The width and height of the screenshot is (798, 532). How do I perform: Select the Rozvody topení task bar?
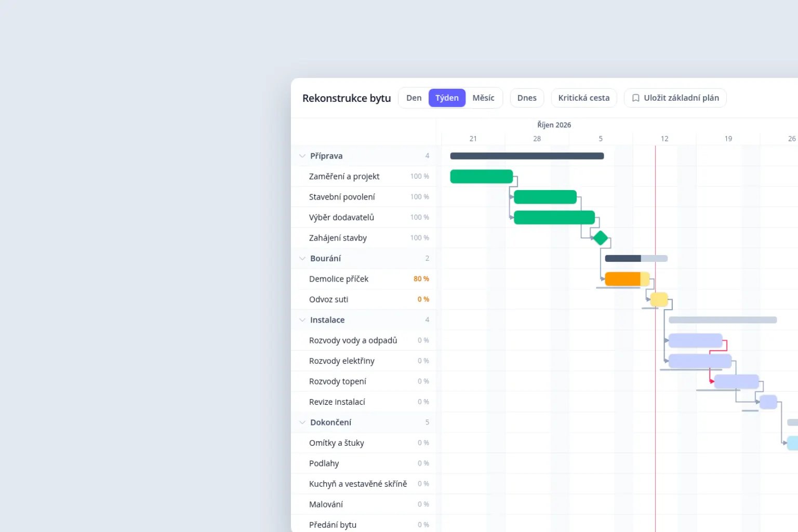click(737, 382)
